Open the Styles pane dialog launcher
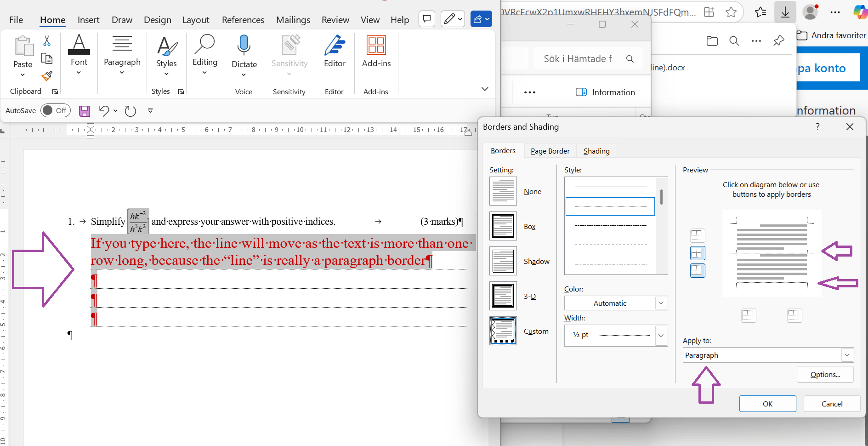Viewport: 868px width, 446px height. pyautogui.click(x=181, y=91)
